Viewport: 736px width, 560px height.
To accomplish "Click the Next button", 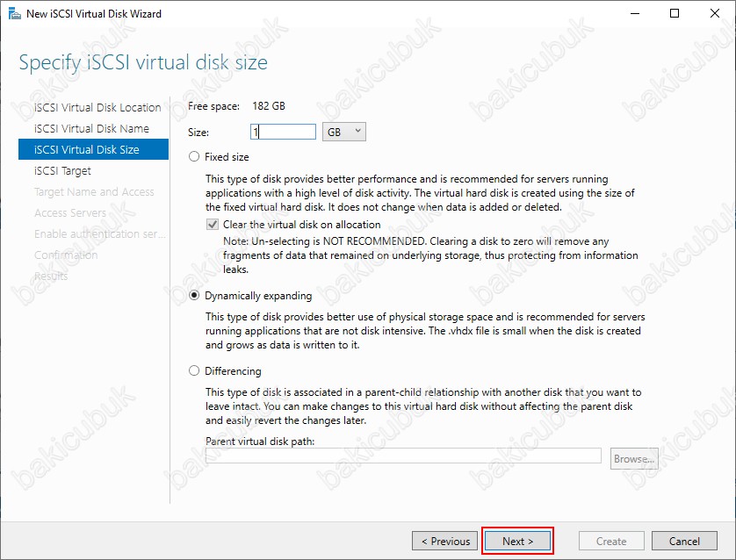I will pos(517,541).
